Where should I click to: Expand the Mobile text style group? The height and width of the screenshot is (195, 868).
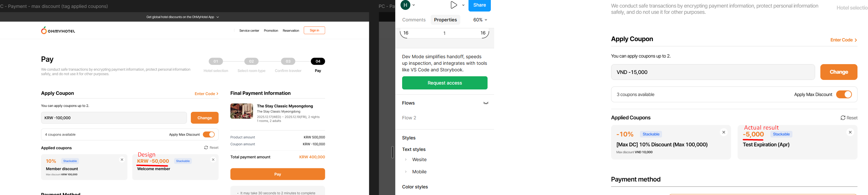point(406,172)
